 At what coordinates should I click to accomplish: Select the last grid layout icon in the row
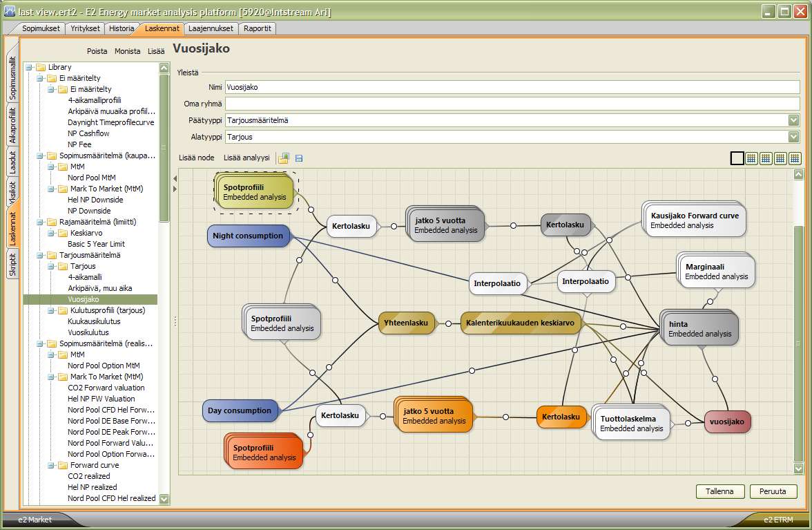click(x=795, y=158)
